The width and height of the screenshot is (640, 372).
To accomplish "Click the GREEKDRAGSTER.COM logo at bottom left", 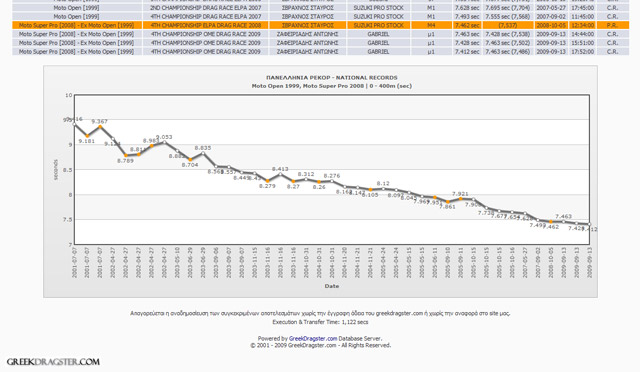I will pos(53,362).
